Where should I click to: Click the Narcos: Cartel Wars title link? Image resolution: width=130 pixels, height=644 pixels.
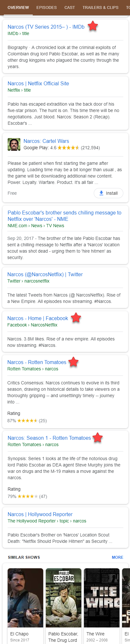[46, 141]
